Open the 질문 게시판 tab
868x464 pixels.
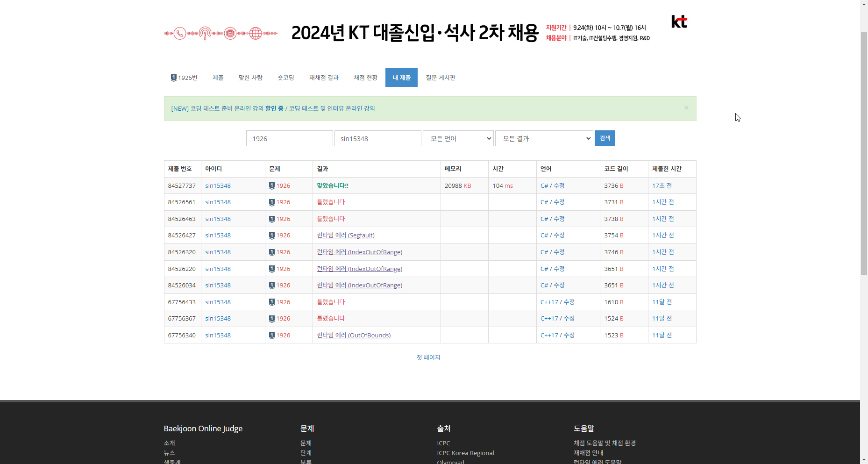coord(441,78)
